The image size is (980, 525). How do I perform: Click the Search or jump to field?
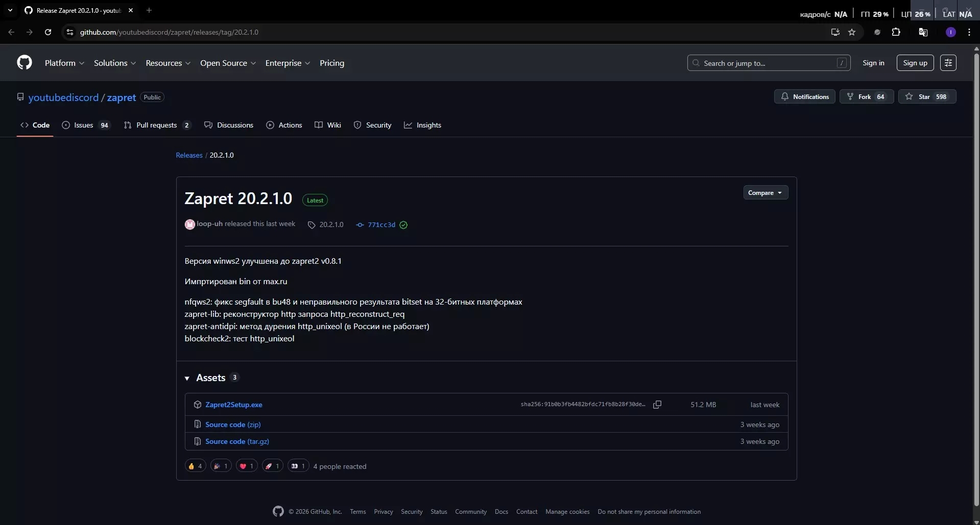pos(768,63)
